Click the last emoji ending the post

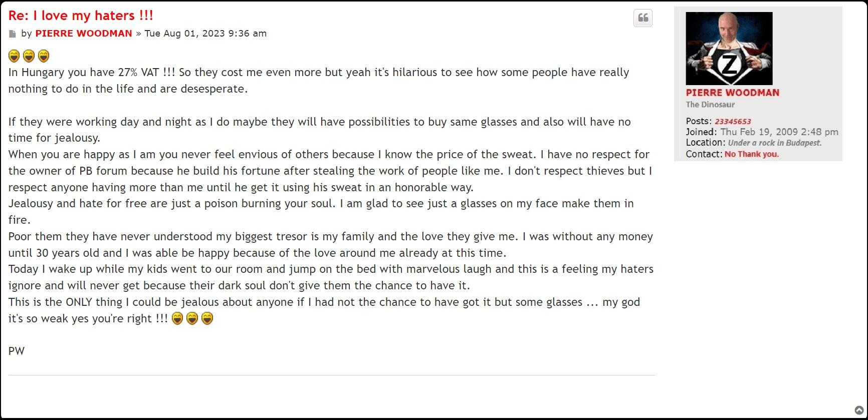tap(207, 318)
